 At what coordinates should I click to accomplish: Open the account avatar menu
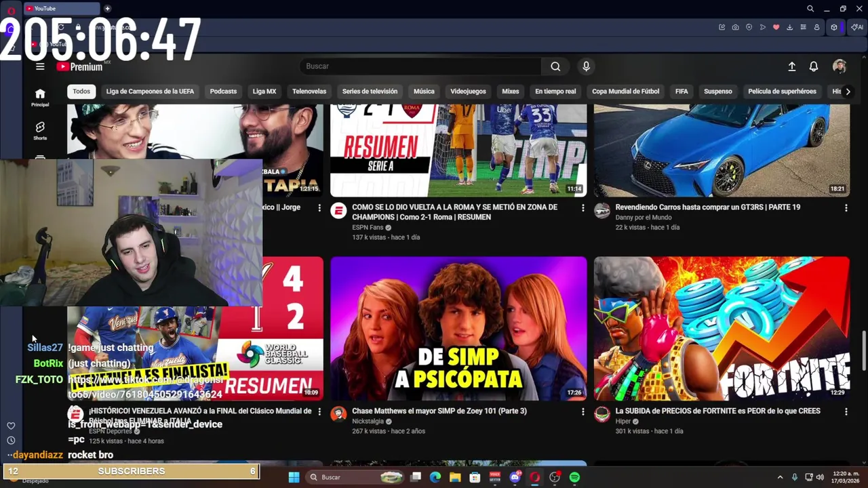point(840,66)
